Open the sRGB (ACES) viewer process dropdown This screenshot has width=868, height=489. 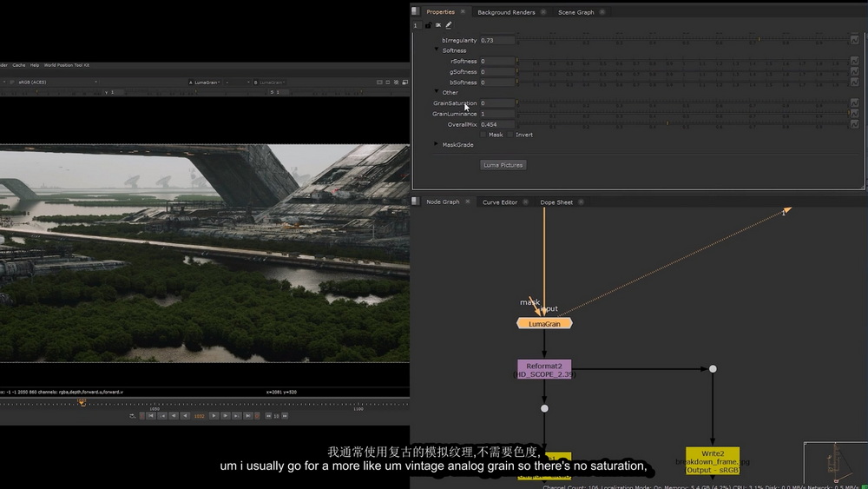pos(57,82)
